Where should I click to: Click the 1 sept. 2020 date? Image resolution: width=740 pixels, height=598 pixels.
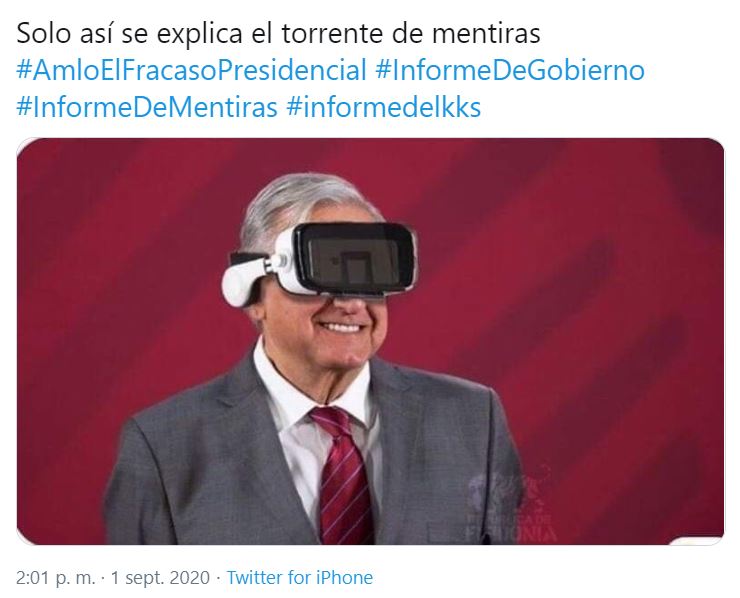click(x=160, y=578)
